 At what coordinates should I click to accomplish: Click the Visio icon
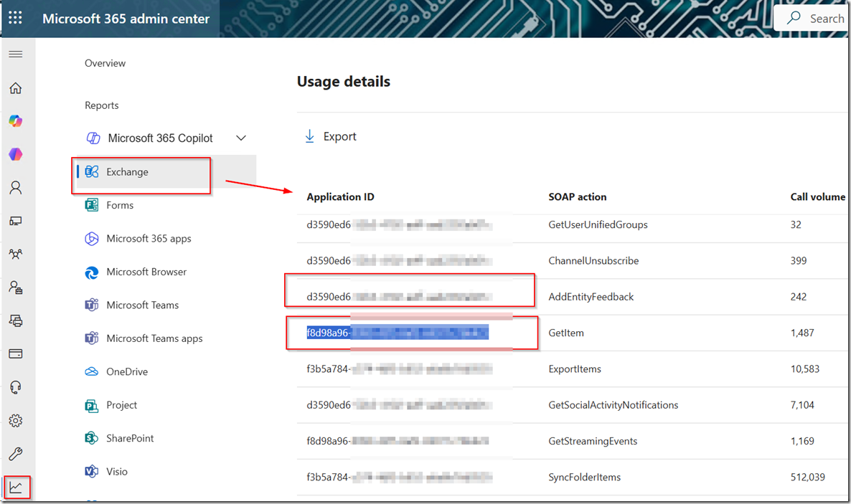point(92,472)
